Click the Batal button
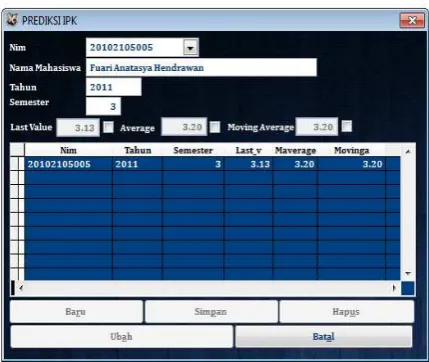429x362 pixels. (x=324, y=337)
